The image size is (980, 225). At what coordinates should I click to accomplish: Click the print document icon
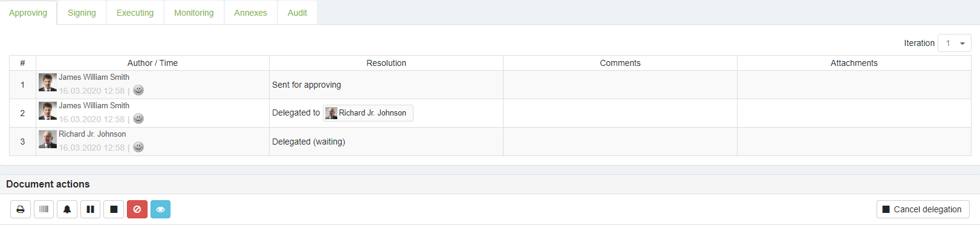[x=21, y=209]
